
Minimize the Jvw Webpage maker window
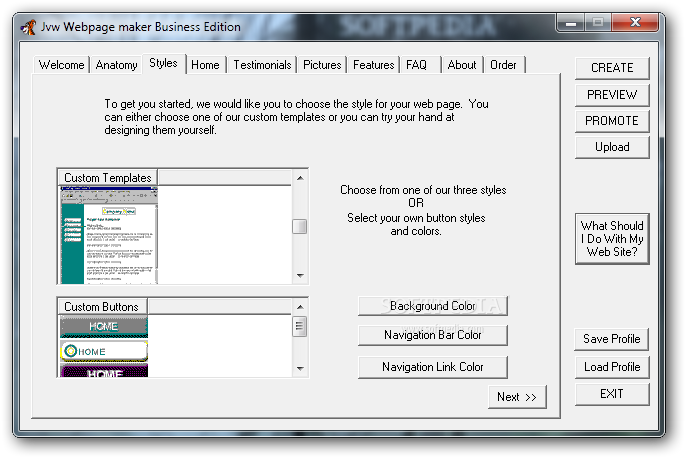tap(570, 22)
